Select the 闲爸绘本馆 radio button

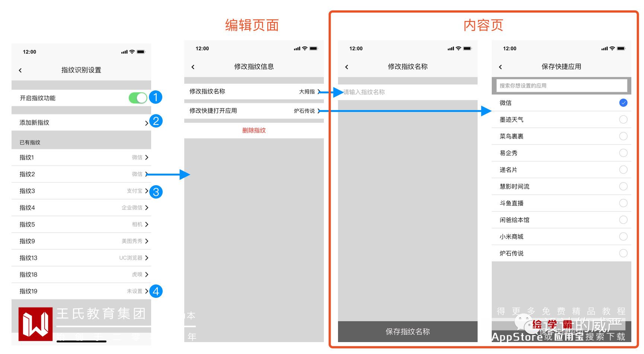pyautogui.click(x=623, y=220)
